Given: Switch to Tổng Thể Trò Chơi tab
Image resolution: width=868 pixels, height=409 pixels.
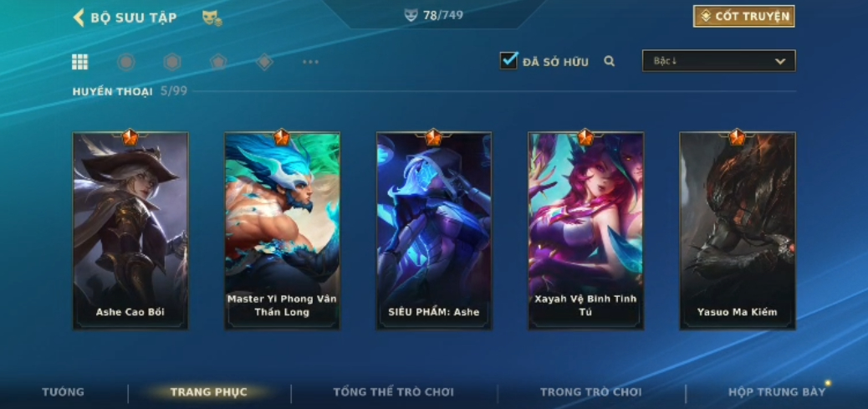Looking at the screenshot, I should tap(393, 391).
